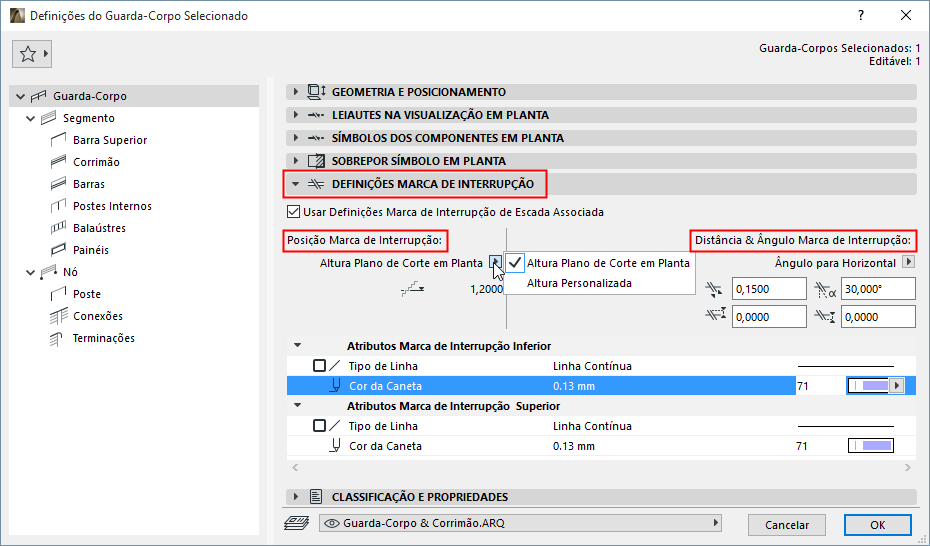This screenshot has width=930, height=546.
Task: Expand Geometria e Posicionamento panel
Action: pos(296,92)
